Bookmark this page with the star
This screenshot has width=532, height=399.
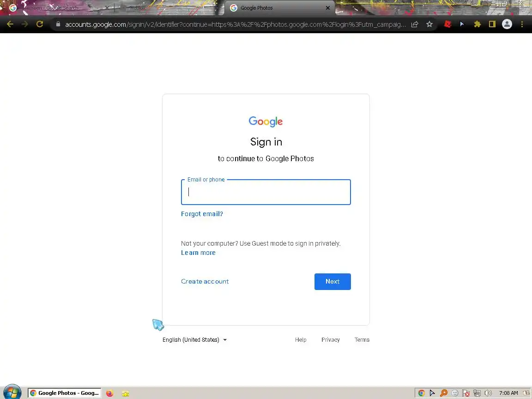coord(429,24)
